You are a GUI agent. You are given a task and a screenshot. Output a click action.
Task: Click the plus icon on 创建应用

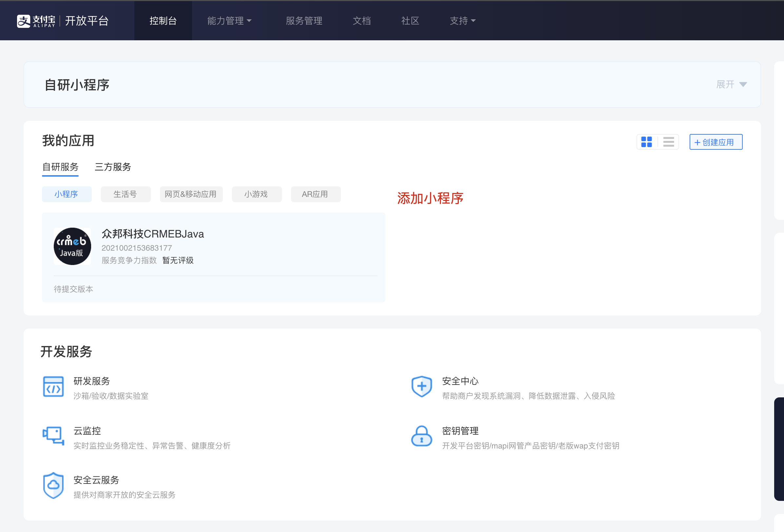698,142
